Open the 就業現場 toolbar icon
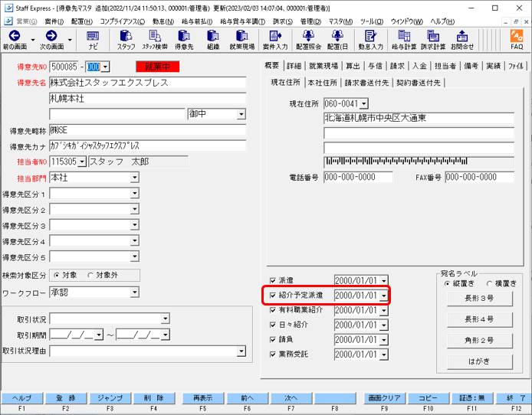Image resolution: width=532 pixels, height=415 pixels. tap(242, 40)
